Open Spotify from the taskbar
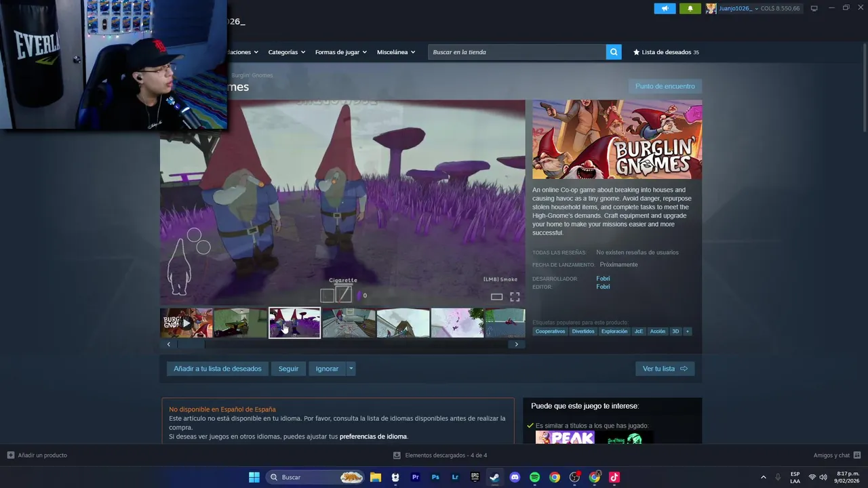The width and height of the screenshot is (868, 488). tap(534, 477)
